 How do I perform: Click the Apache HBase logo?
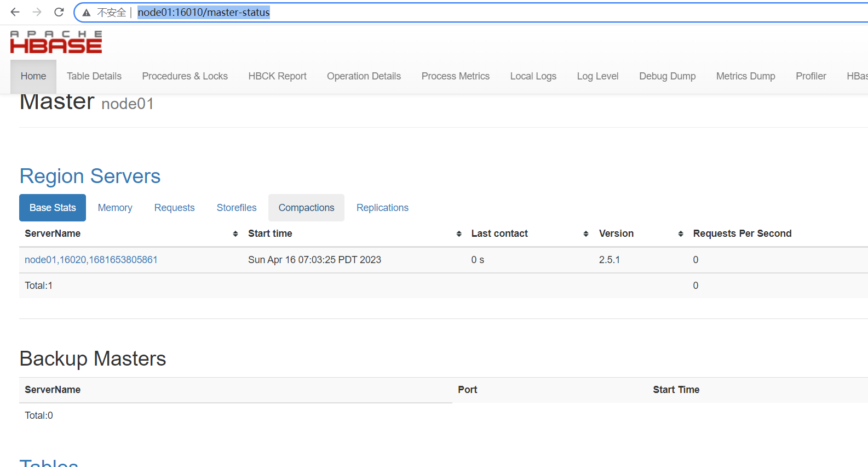pyautogui.click(x=56, y=42)
